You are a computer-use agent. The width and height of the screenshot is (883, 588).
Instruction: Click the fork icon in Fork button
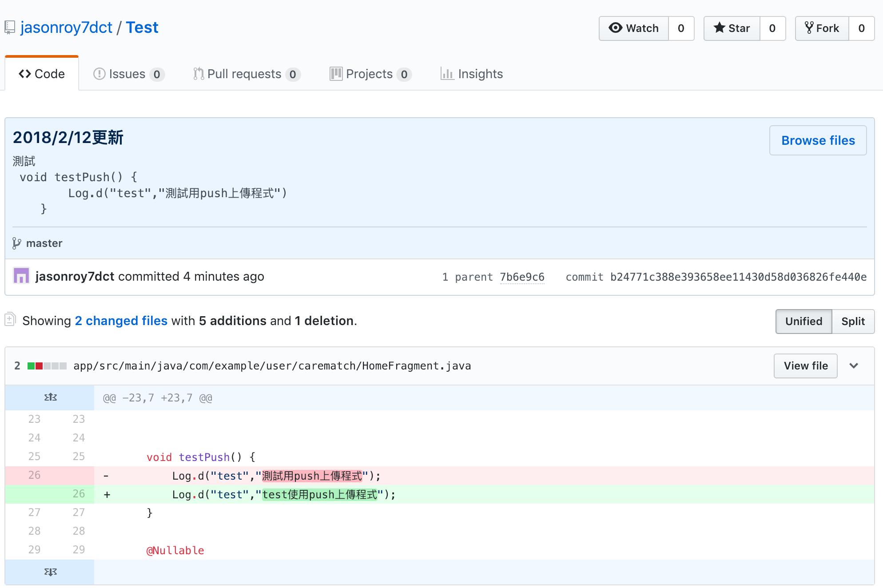[809, 28]
